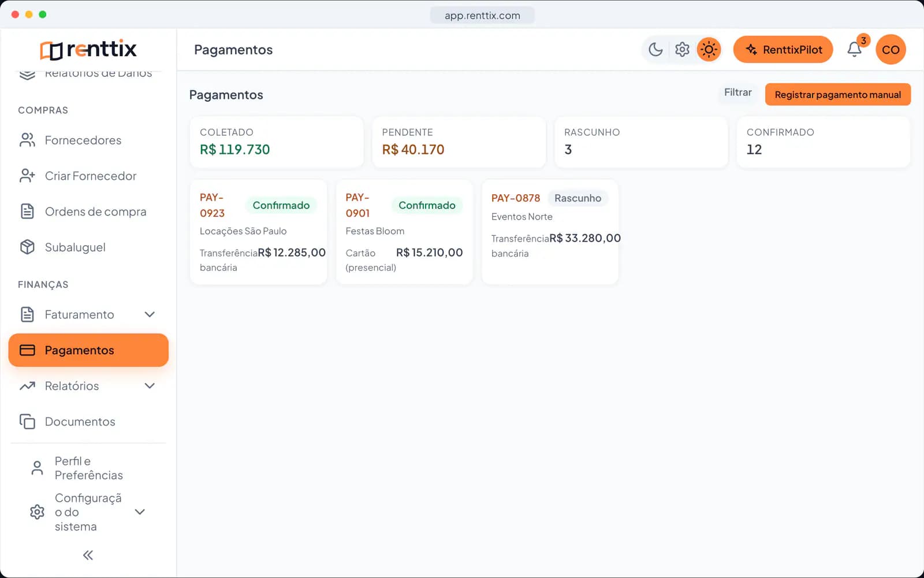This screenshot has width=924, height=578.
Task: Click Ordens de compra document icon
Action: [x=27, y=212]
